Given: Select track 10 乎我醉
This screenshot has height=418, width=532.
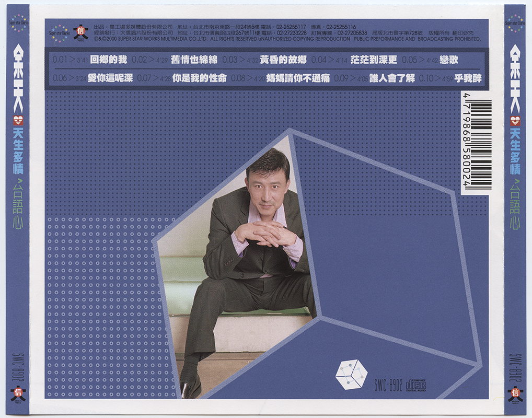Looking at the screenshot, I should click(x=468, y=78).
